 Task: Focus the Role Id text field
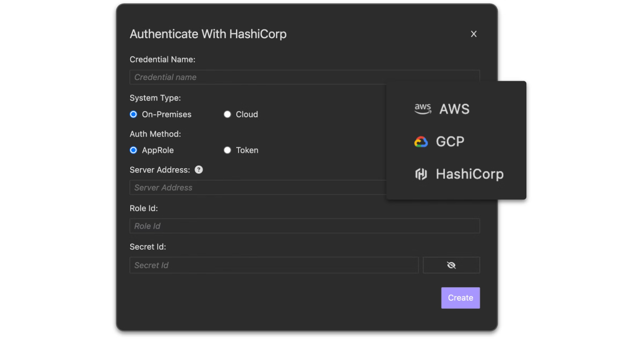(x=304, y=226)
